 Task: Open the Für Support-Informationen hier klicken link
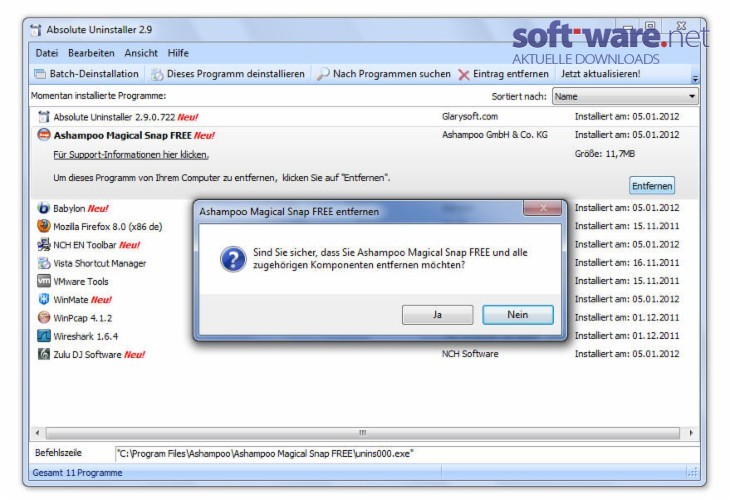(x=131, y=155)
